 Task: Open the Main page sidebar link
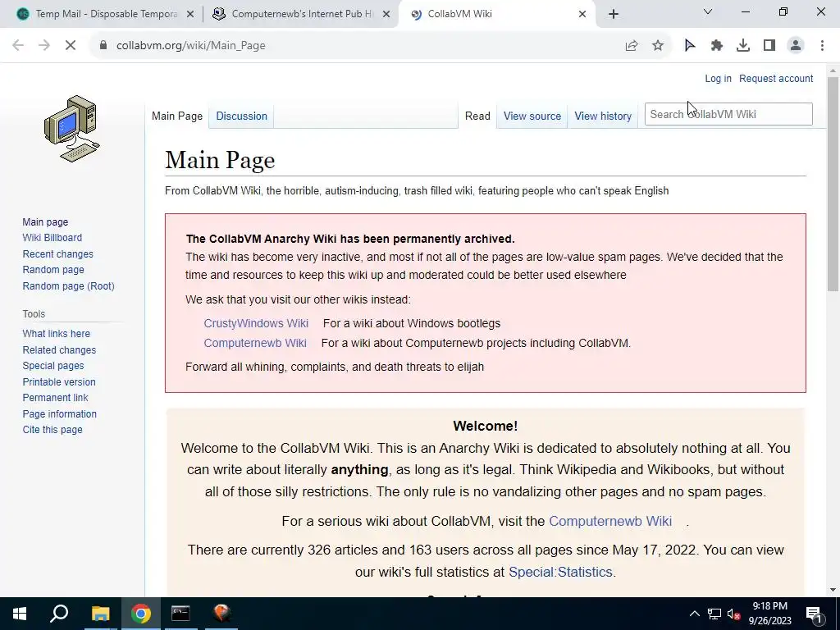pos(45,221)
